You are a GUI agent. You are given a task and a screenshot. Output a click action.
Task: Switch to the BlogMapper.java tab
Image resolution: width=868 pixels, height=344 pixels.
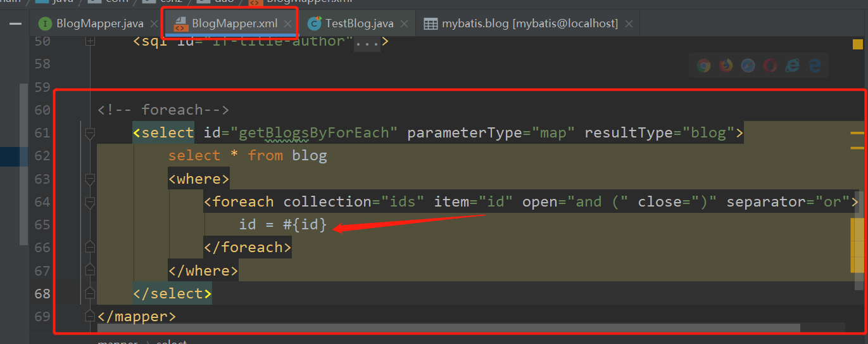tap(99, 24)
